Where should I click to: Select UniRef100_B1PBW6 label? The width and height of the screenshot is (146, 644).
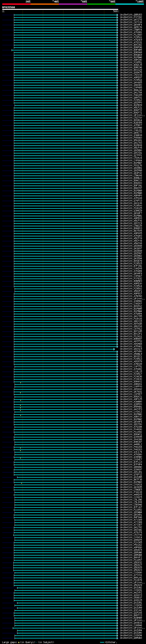(131, 57)
